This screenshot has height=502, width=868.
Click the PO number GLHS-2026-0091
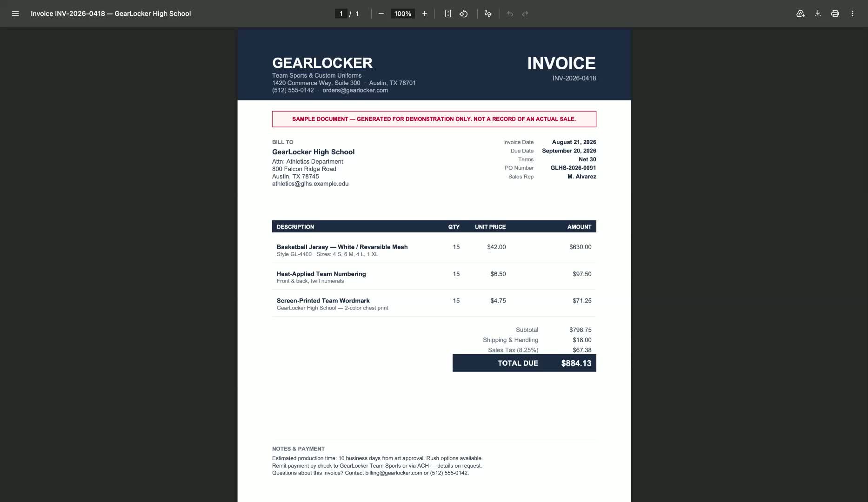tap(573, 168)
